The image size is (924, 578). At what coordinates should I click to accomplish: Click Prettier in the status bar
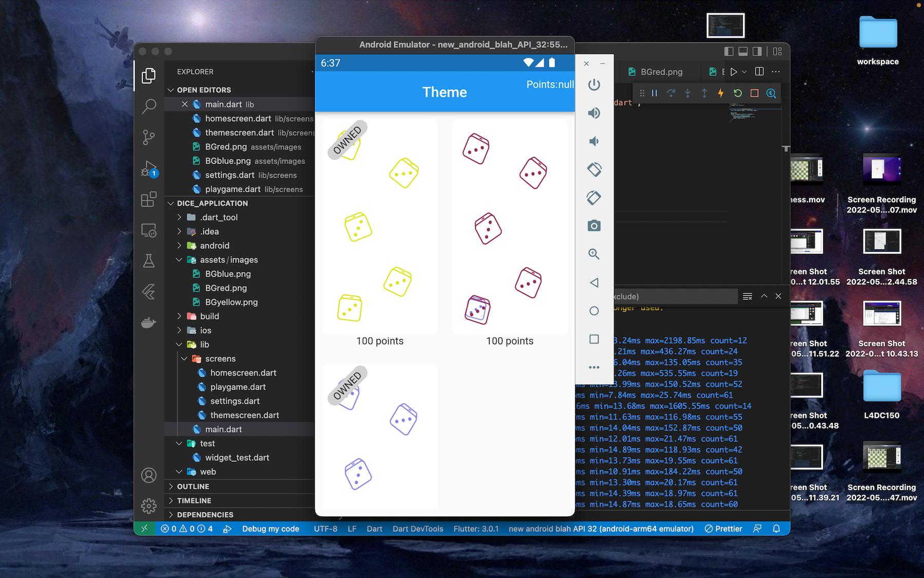click(x=723, y=529)
